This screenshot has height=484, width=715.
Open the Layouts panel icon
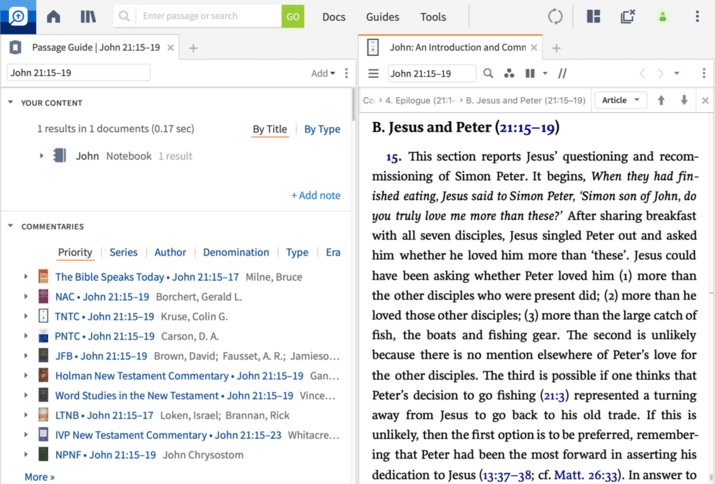coord(593,17)
